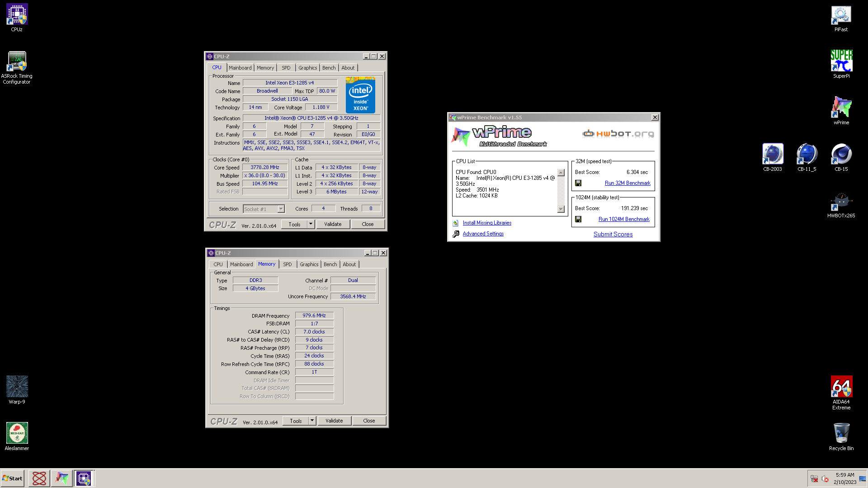868x488 pixels.
Task: Click the show desktop tray button
Action: point(863,479)
